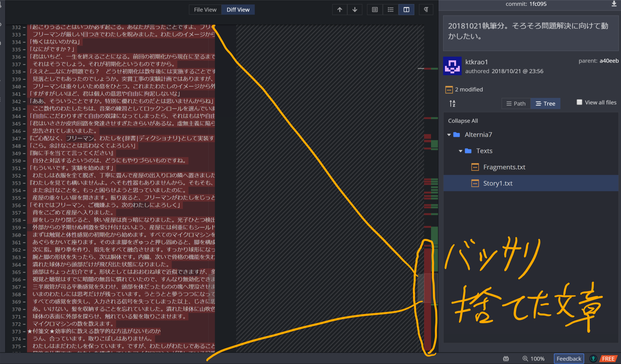Open the gift icon in status bar
The image size is (621, 364).
click(506, 359)
